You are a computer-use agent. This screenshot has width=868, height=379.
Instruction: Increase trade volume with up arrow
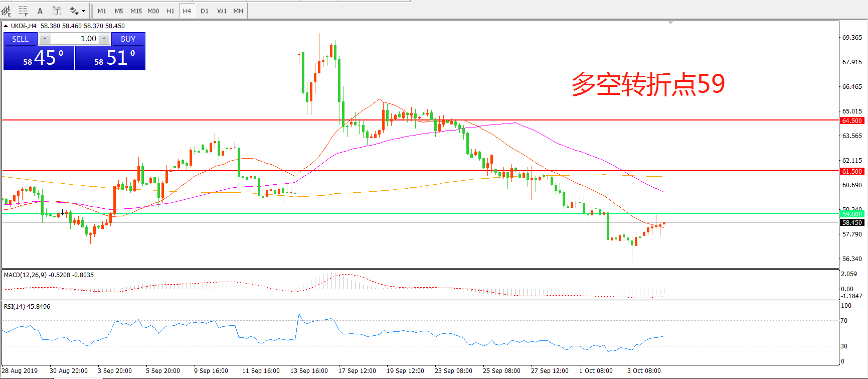104,39
